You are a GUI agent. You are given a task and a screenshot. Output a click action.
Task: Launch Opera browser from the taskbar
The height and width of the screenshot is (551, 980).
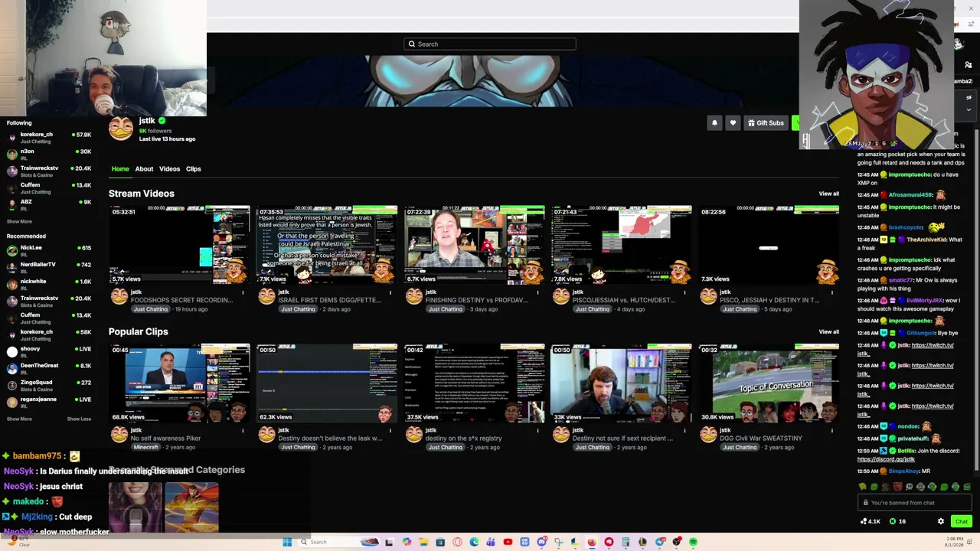457,542
